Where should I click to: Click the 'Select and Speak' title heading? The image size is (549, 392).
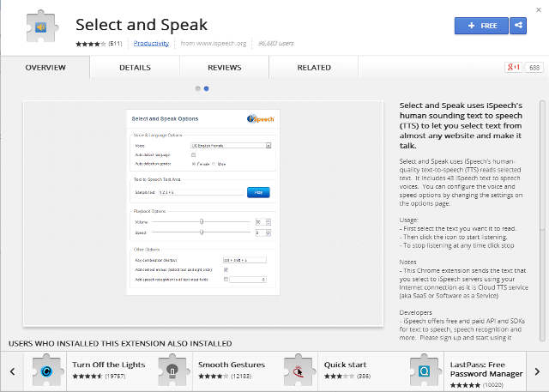coord(142,25)
